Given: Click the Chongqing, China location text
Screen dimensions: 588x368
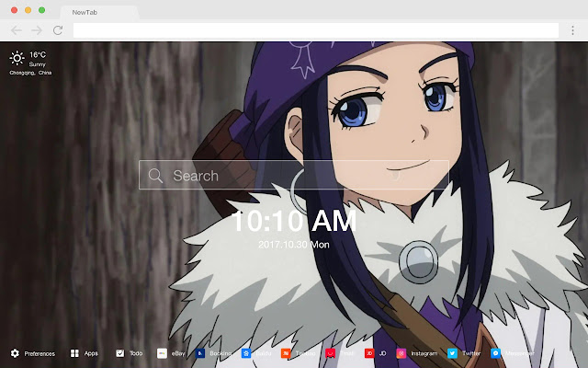Looking at the screenshot, I should point(30,73).
